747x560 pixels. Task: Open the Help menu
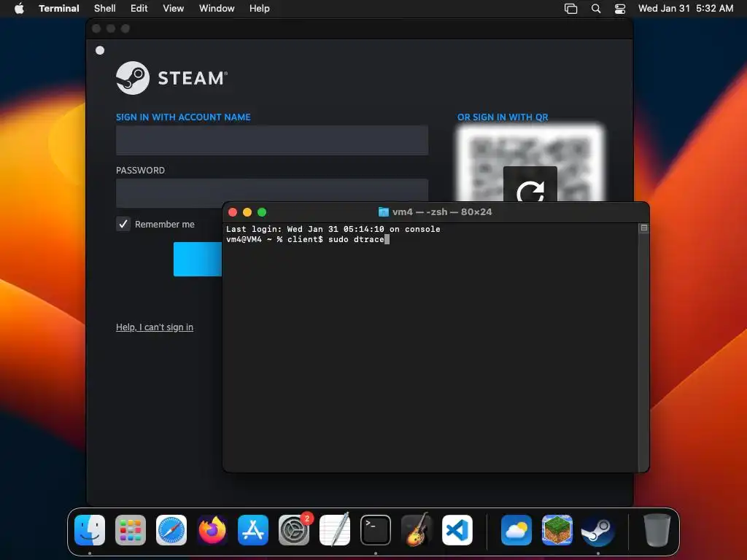[x=259, y=8]
